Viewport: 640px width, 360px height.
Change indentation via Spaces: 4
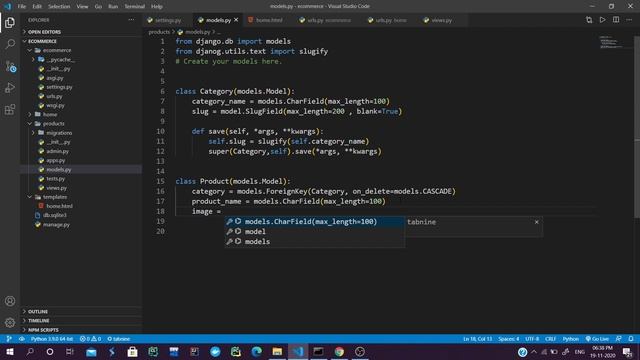click(509, 339)
